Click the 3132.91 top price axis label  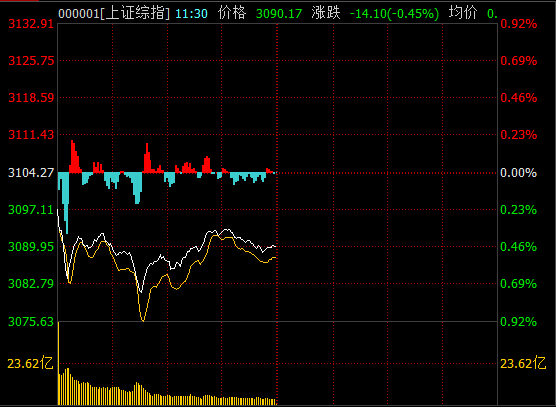(31, 24)
